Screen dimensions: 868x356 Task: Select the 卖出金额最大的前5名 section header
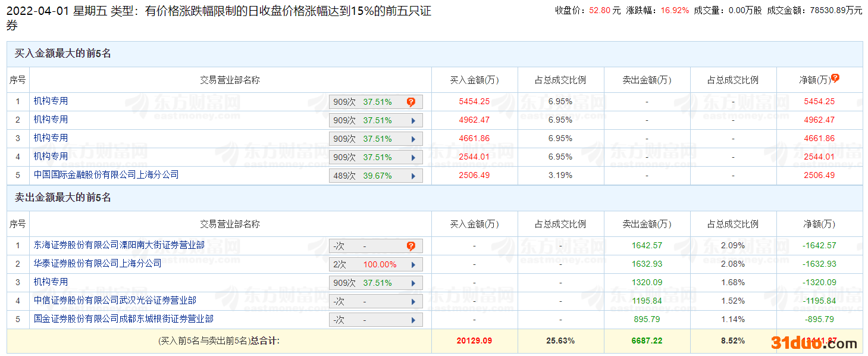tap(63, 198)
